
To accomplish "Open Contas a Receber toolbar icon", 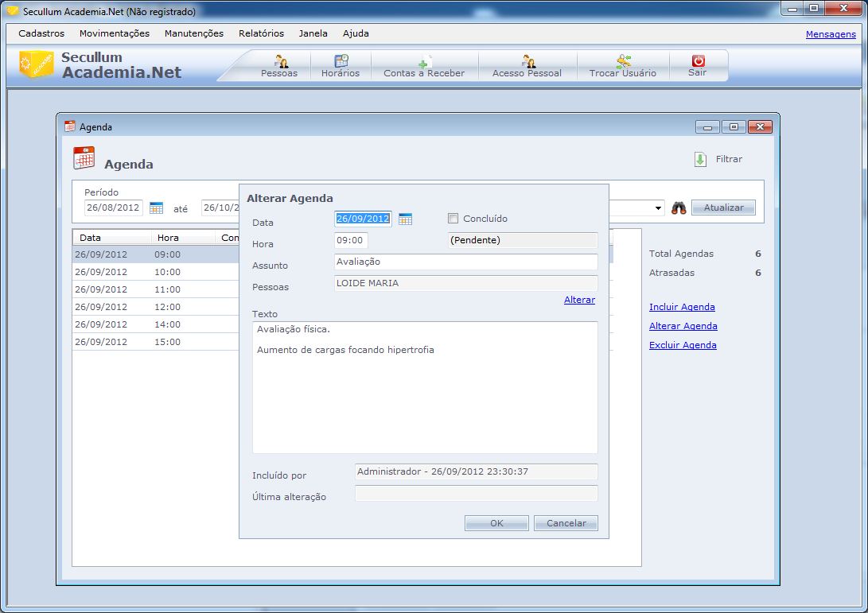I will pos(425,61).
